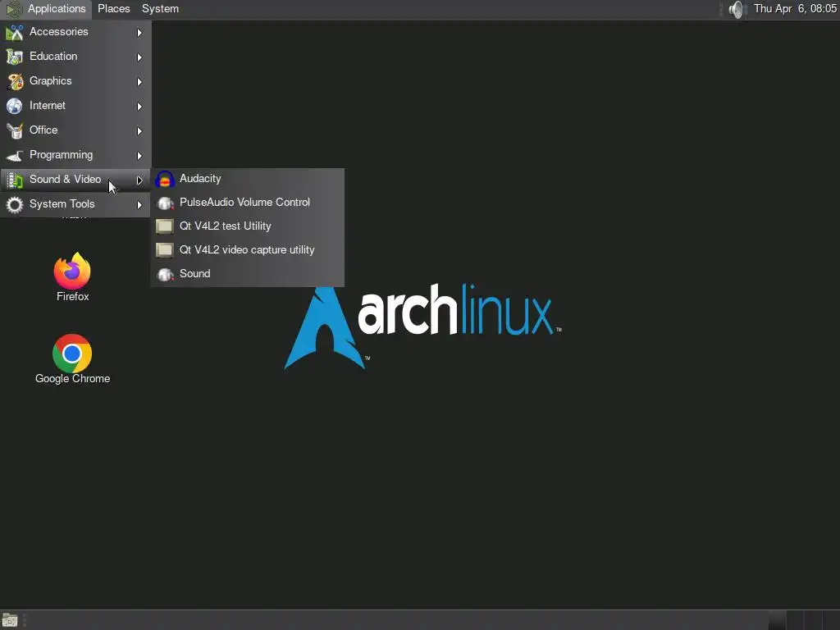
Task: Expand the Education submenu arrow
Action: [x=139, y=57]
